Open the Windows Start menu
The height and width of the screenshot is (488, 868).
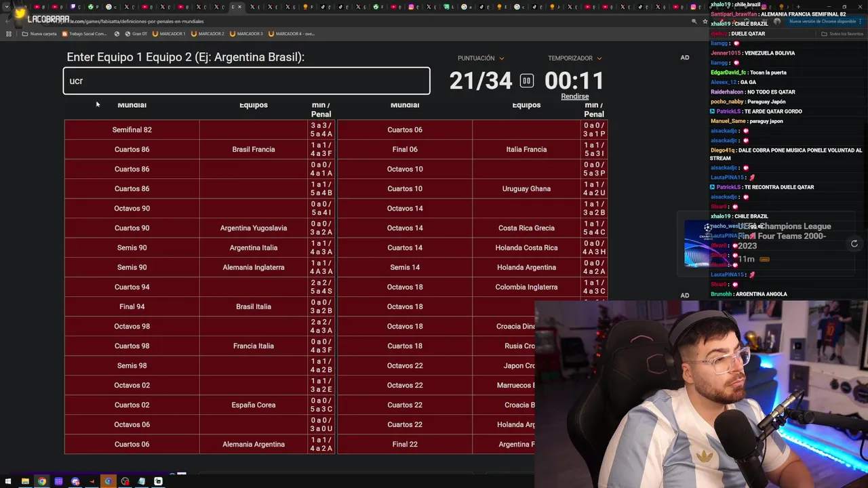click(9, 481)
